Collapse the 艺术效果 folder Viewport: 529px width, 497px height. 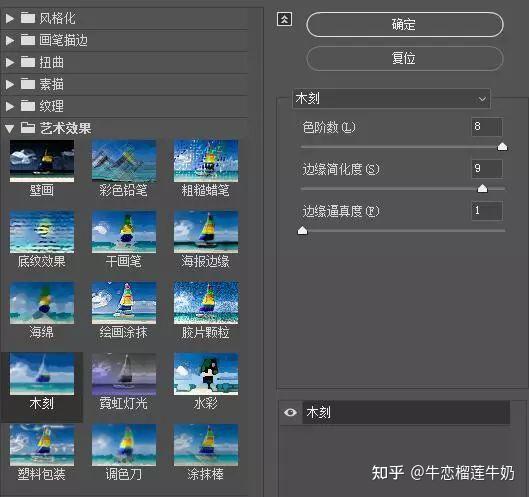[10, 129]
